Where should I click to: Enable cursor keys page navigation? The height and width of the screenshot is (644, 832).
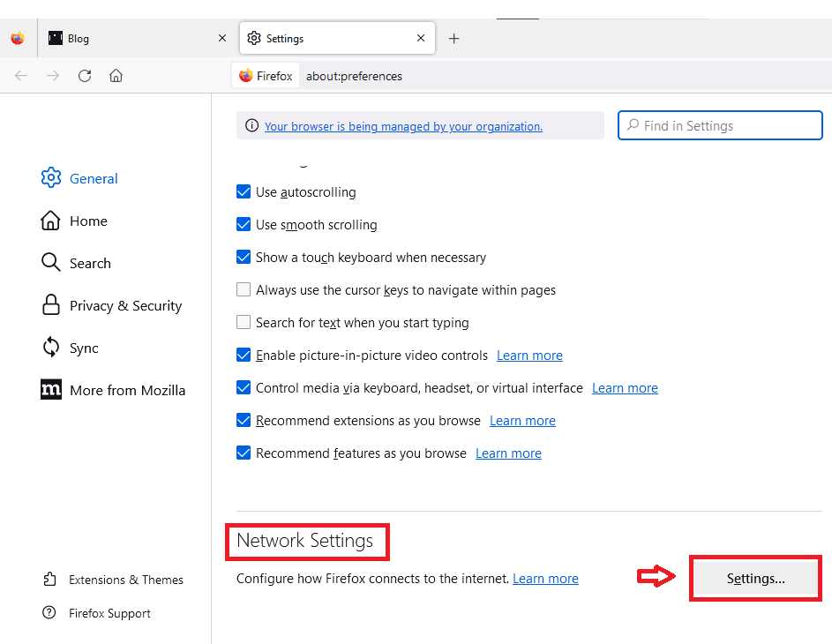(244, 289)
